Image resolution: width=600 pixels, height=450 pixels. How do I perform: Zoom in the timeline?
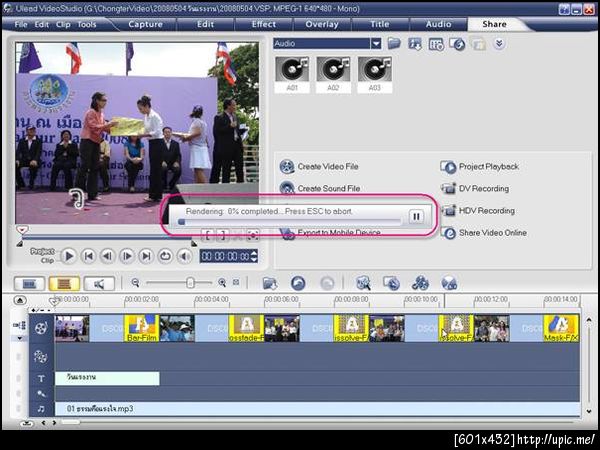point(222,283)
